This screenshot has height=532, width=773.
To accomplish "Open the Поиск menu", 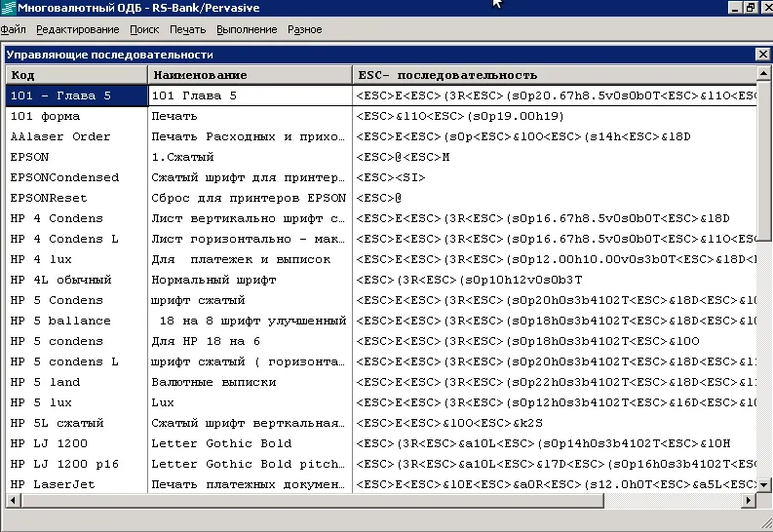I will (x=144, y=30).
